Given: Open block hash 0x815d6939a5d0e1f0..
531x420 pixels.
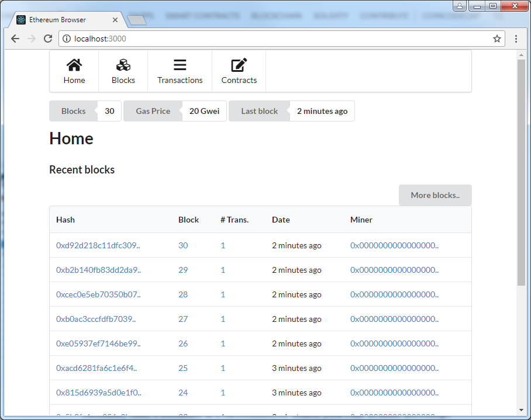Looking at the screenshot, I should [99, 393].
